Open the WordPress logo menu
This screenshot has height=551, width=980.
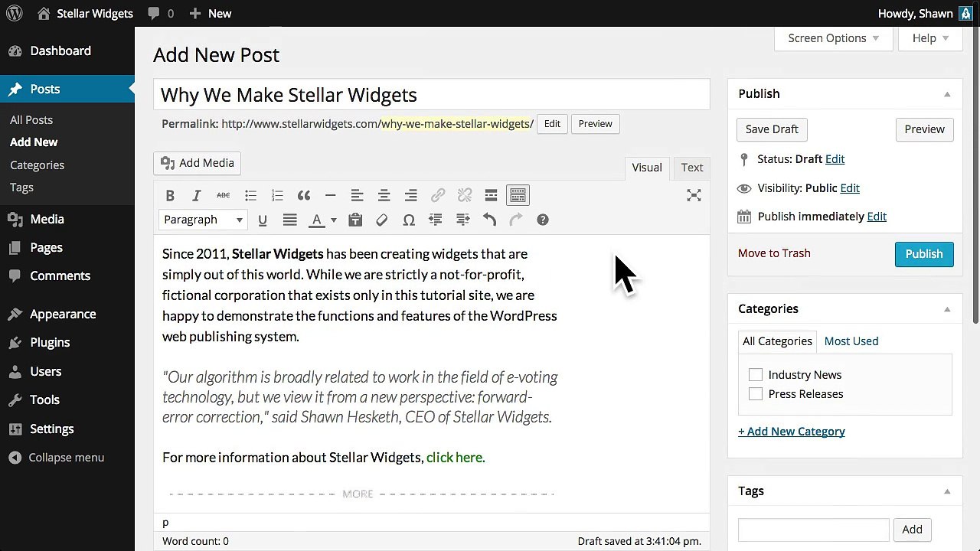click(14, 14)
